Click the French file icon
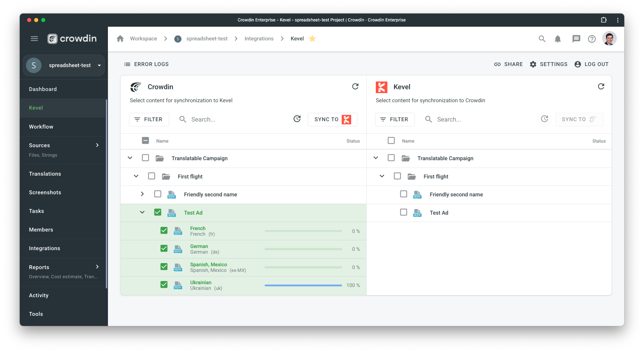The height and width of the screenshot is (352, 644). [x=178, y=231]
